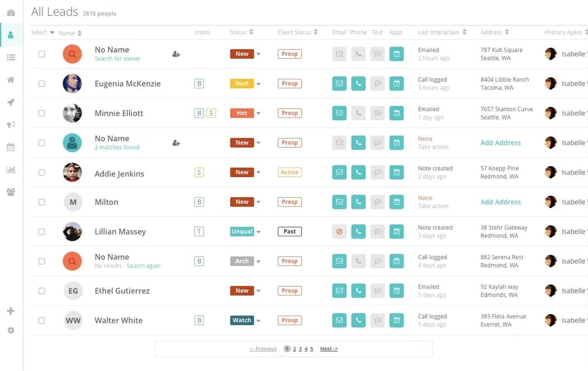The image size is (588, 371).
Task: Open Watch status dropdown for Walter White
Action: (259, 321)
